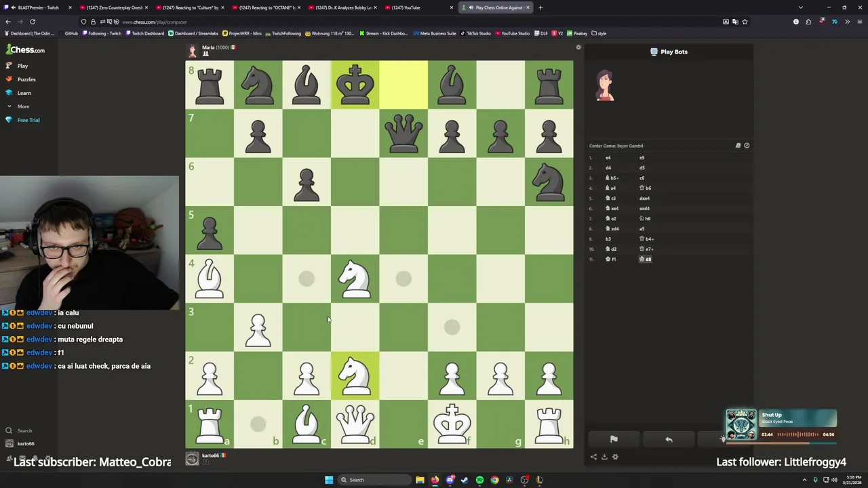Viewport: 868px width, 488px height.
Task: Click the board settings gear above board
Action: point(578,47)
